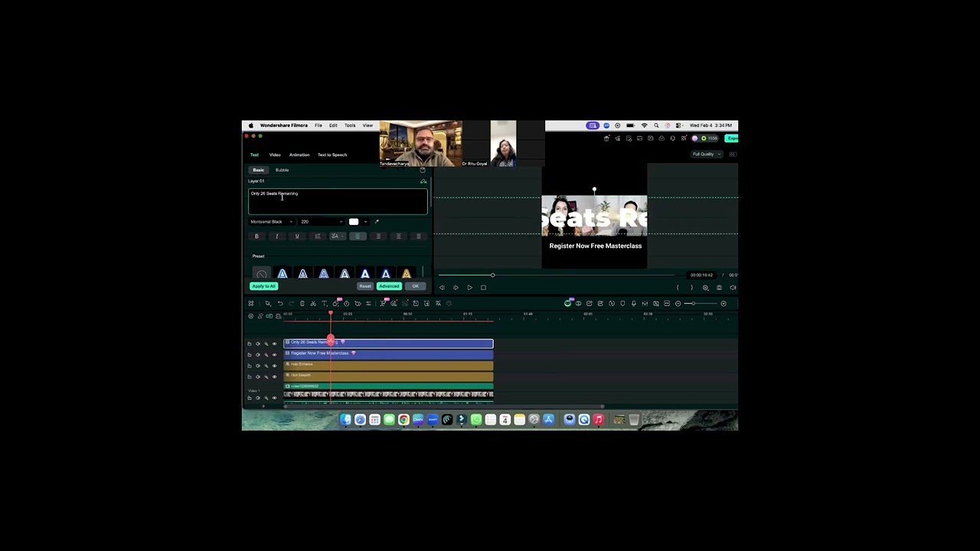
Task: Click the Apply to All button
Action: click(x=263, y=286)
